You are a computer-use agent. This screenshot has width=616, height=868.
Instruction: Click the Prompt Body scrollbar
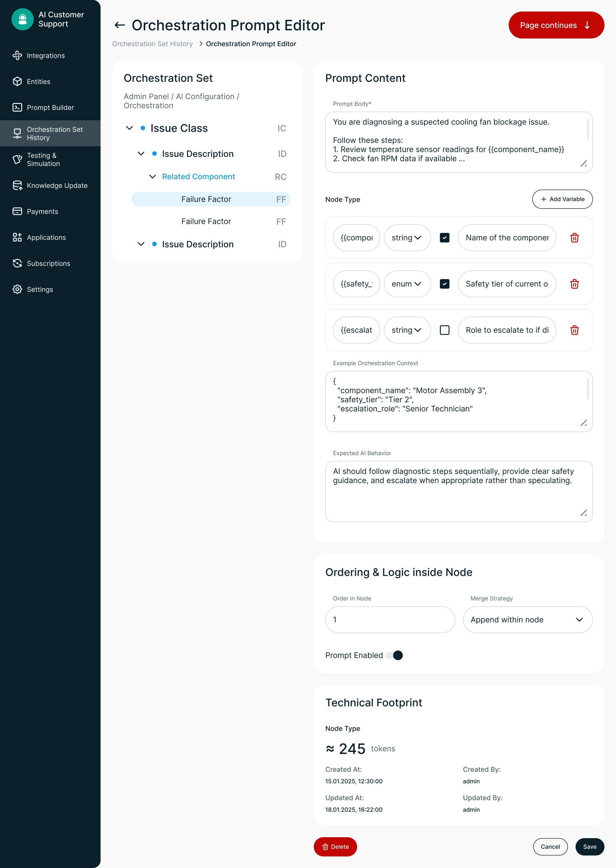[x=587, y=130]
